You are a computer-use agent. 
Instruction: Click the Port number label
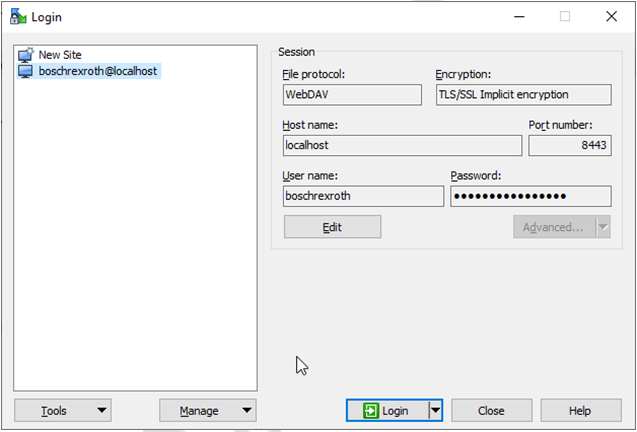point(560,125)
